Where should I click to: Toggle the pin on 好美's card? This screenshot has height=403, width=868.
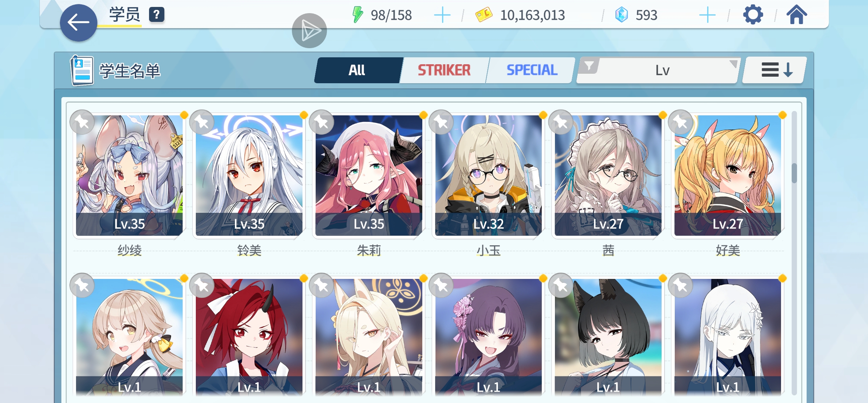tap(681, 122)
